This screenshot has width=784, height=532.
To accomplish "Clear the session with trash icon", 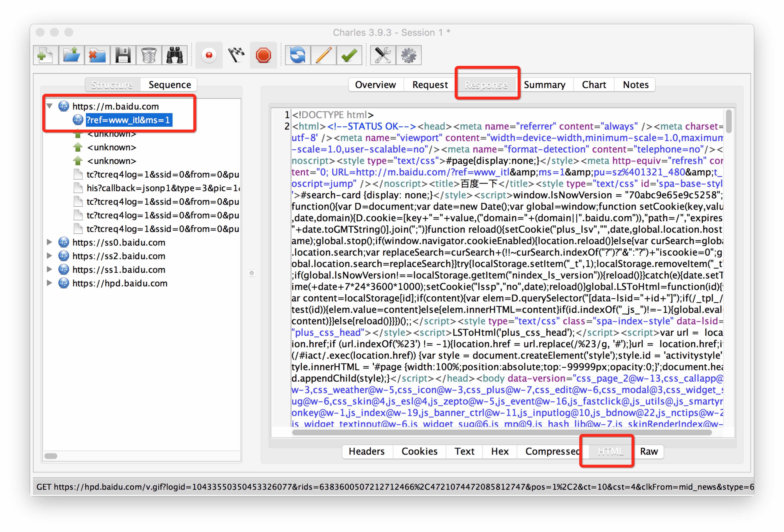I will click(148, 55).
